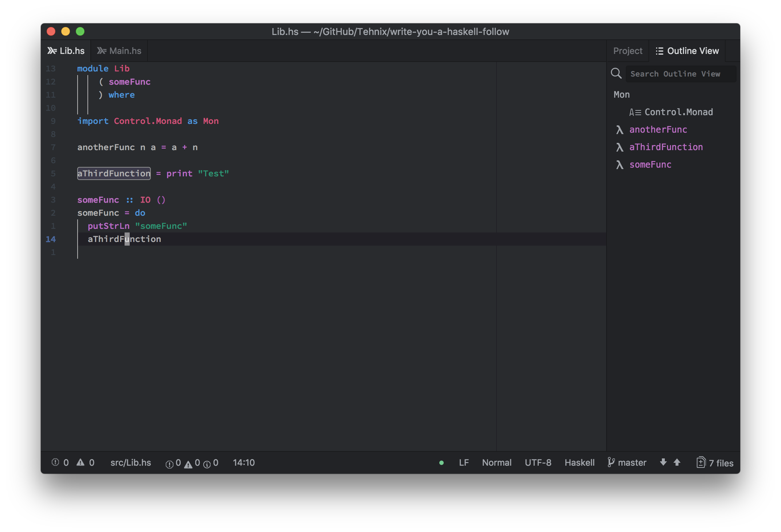Open linter warnings count in status bar
This screenshot has height=532, width=781.
(85, 463)
